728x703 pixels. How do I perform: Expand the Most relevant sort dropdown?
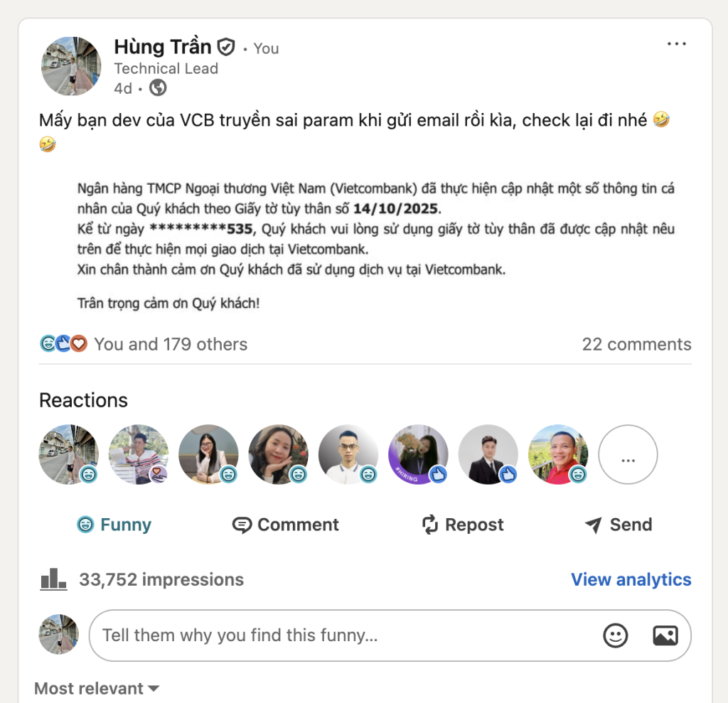97,688
